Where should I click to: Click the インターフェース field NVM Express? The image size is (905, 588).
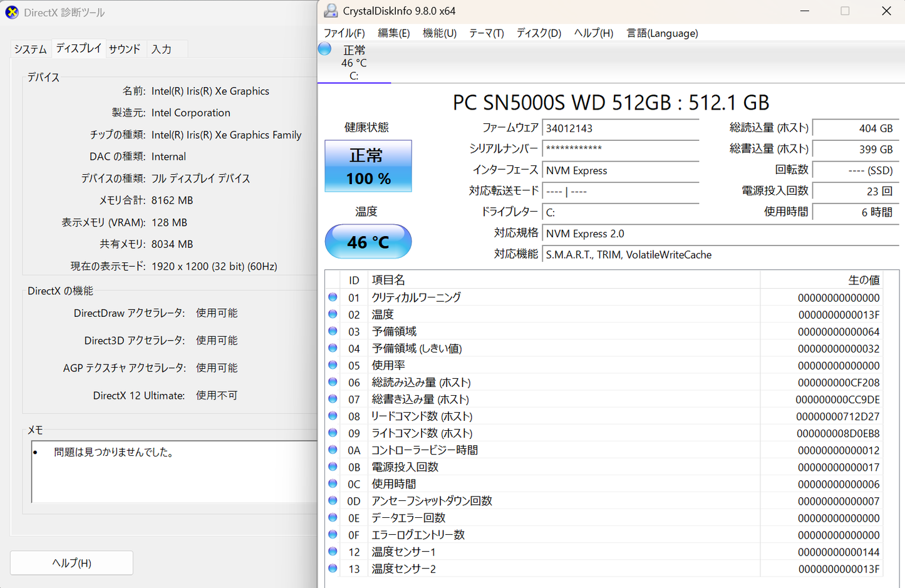[x=621, y=170]
